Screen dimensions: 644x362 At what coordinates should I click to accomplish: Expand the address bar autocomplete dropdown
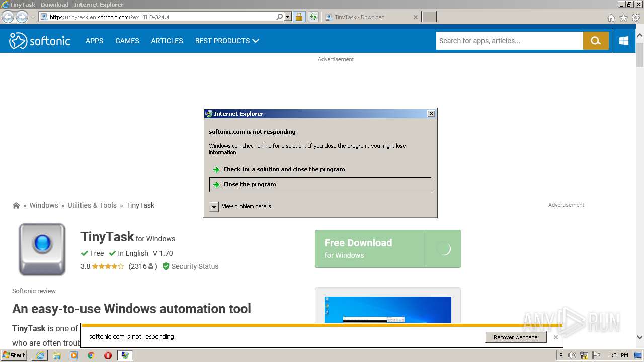(288, 17)
